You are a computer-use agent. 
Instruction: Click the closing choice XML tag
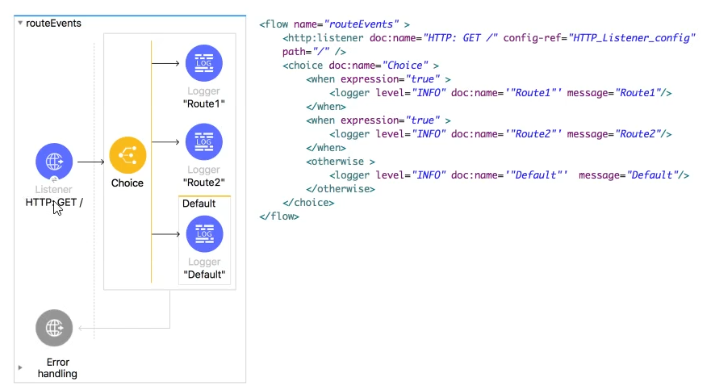[308, 202]
